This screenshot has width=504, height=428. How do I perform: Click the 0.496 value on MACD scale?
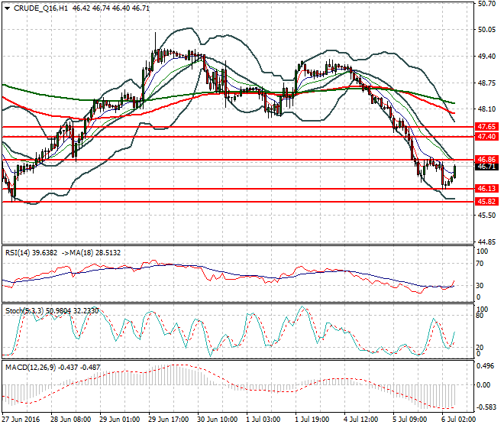(485, 365)
